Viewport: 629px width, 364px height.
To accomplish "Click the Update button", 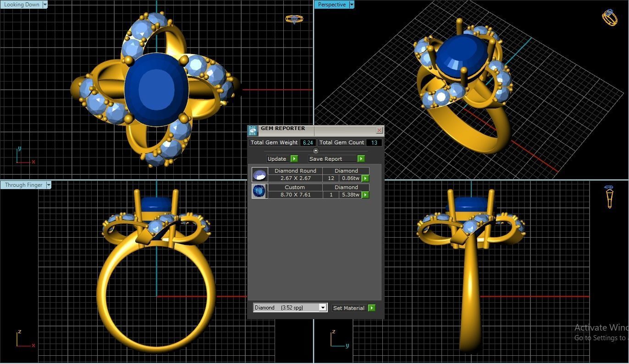I will (x=278, y=159).
